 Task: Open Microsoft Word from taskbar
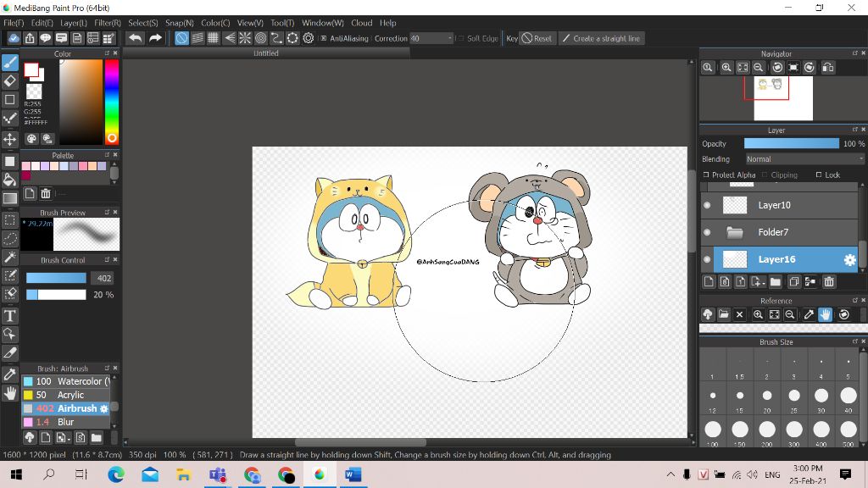click(x=353, y=474)
